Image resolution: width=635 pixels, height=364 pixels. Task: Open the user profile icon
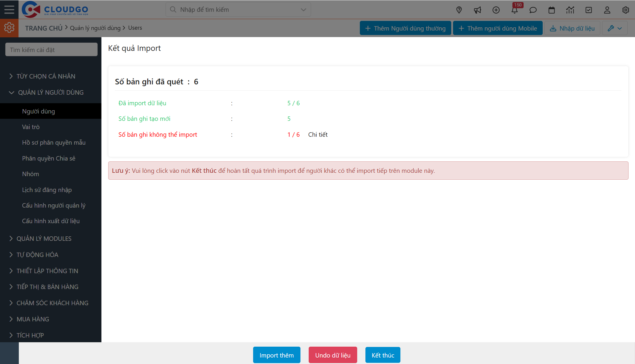point(607,10)
